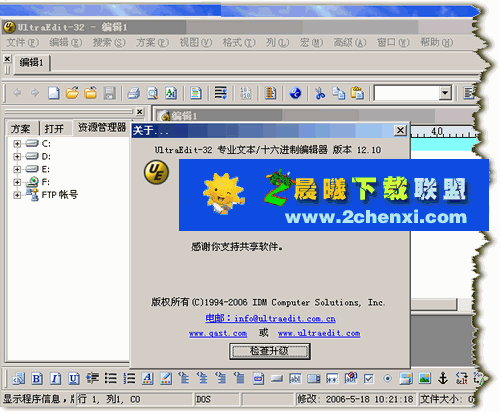Toggle column mode icon in toolbar
The width and height of the screenshot is (500, 412).
pos(270,93)
